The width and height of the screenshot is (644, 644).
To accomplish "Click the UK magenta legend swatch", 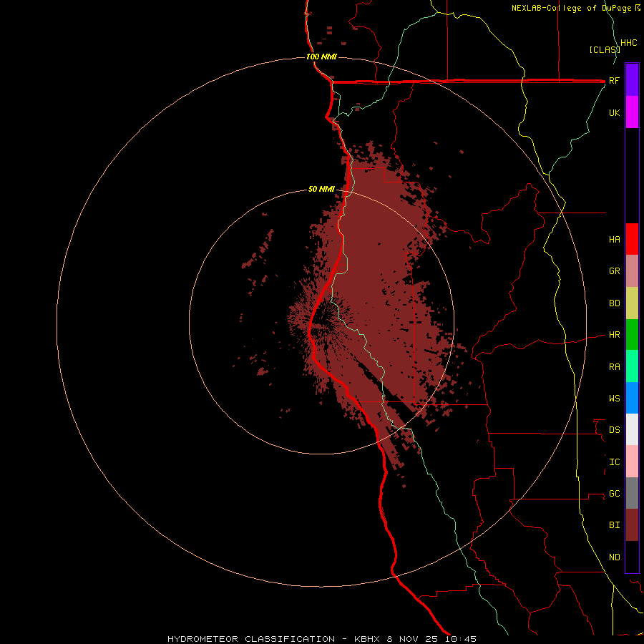I will pyautogui.click(x=632, y=112).
